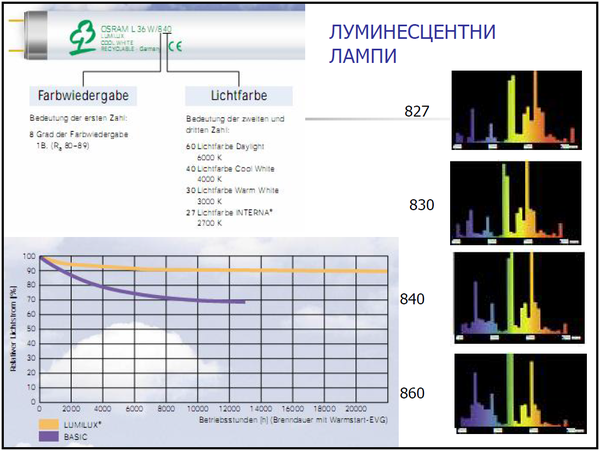Viewport: 600px width, 451px height.
Task: Select the 830 spectrum thumbnail
Action: click(x=516, y=203)
